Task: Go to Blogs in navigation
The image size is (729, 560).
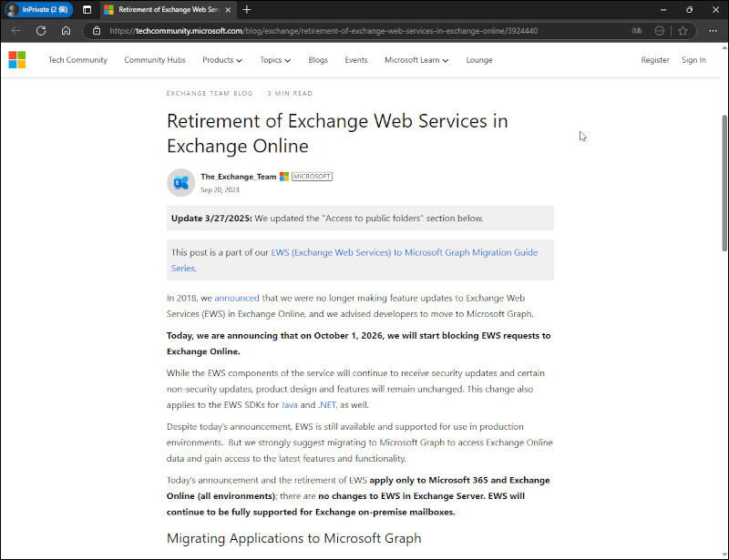Action: 318,60
